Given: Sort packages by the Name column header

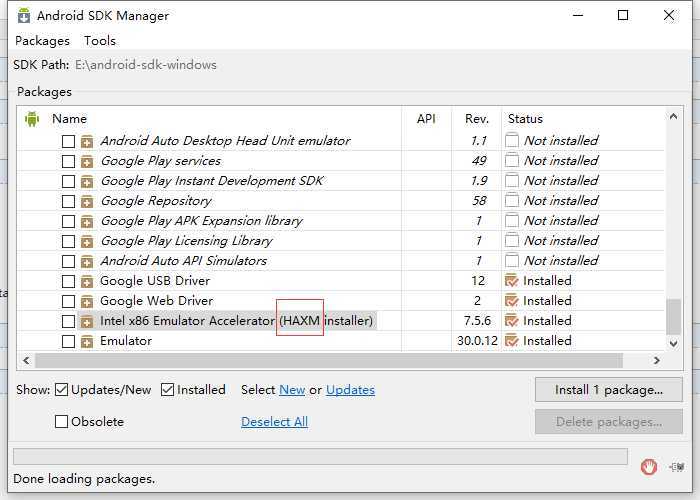Looking at the screenshot, I should (70, 119).
